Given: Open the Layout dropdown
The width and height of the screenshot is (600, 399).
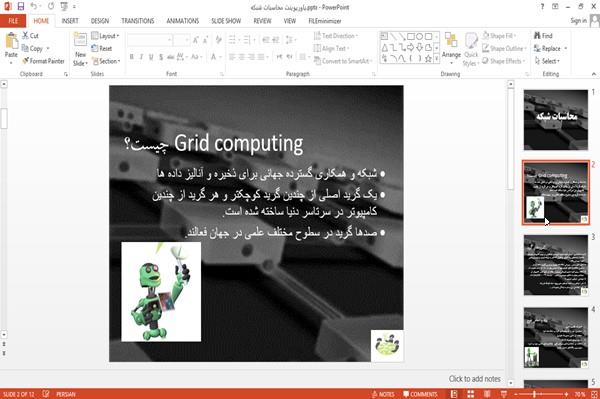Looking at the screenshot, I should click(x=105, y=36).
